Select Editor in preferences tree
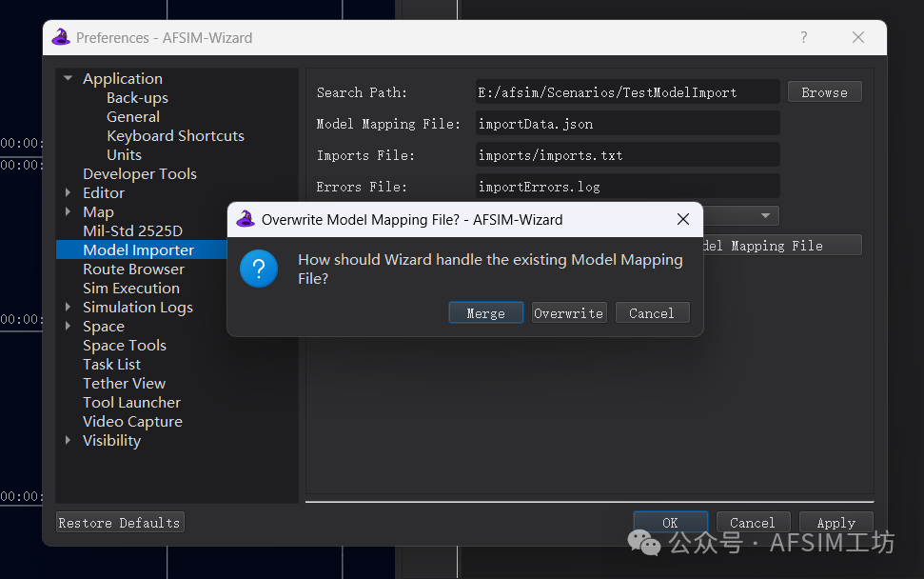The image size is (924, 579). tap(104, 192)
